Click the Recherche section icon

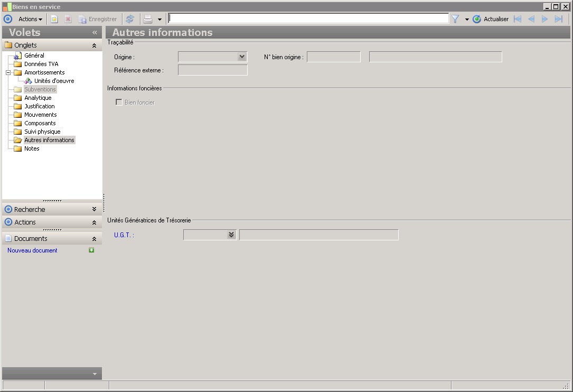pyautogui.click(x=8, y=210)
